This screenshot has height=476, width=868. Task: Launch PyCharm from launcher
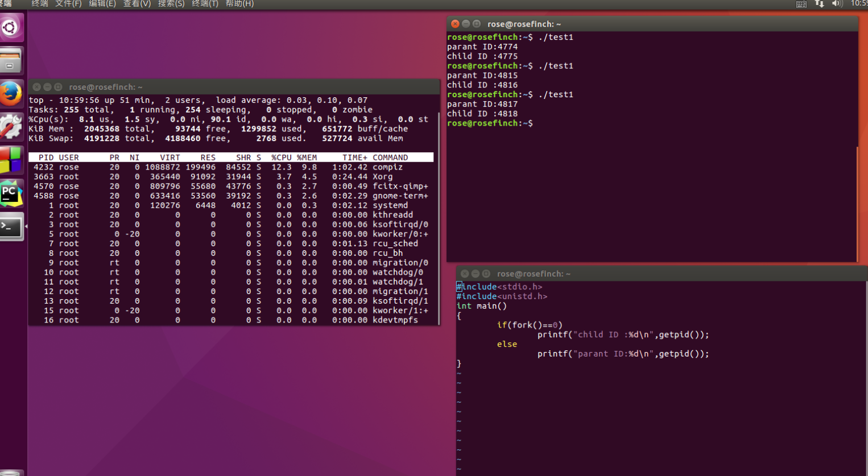click(11, 193)
